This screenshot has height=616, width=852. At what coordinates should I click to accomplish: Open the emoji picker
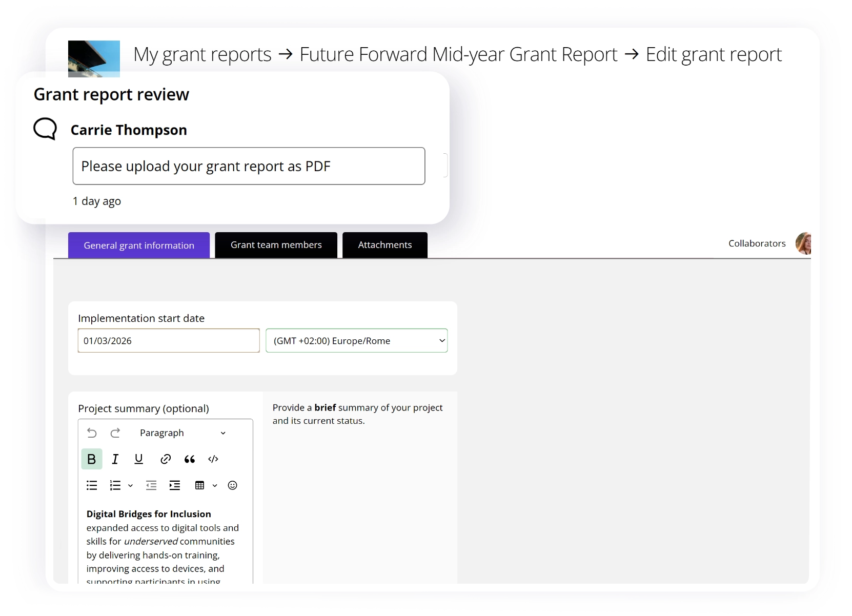point(232,485)
